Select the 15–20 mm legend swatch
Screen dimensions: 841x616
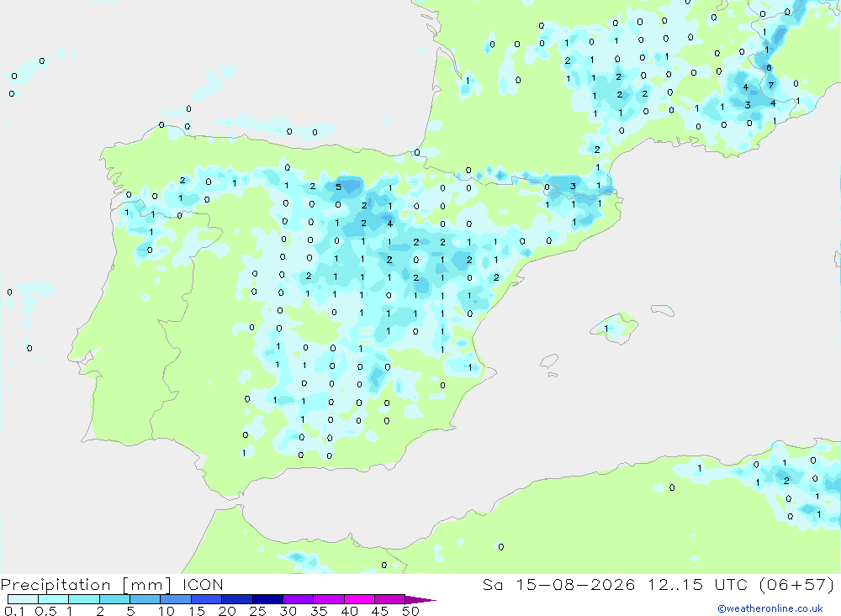pos(207,599)
